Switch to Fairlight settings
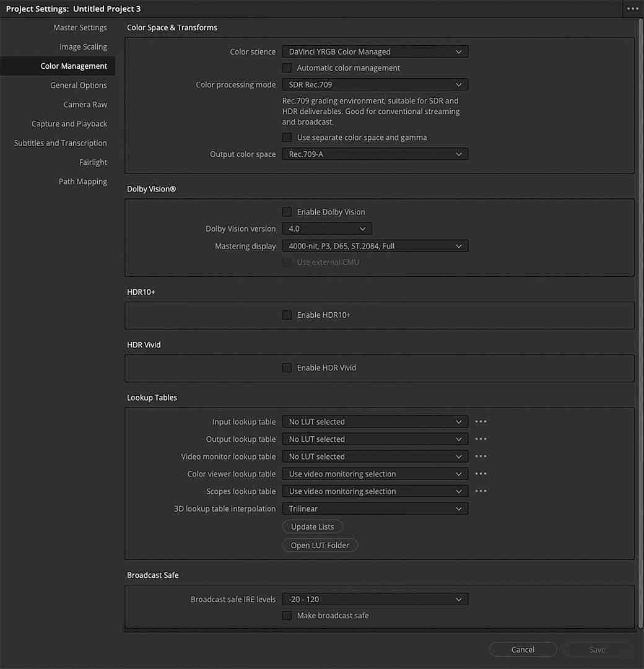Viewport: 644px width, 669px height. tap(93, 162)
